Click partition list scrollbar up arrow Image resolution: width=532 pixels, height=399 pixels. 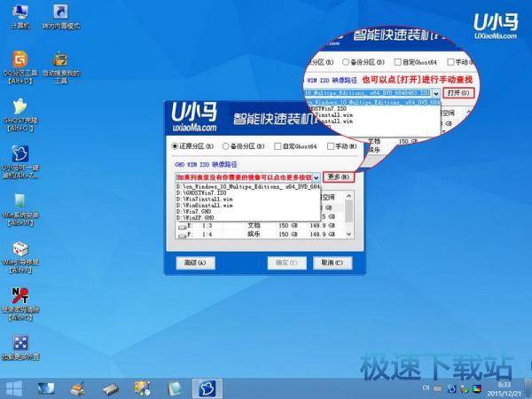tap(348, 196)
